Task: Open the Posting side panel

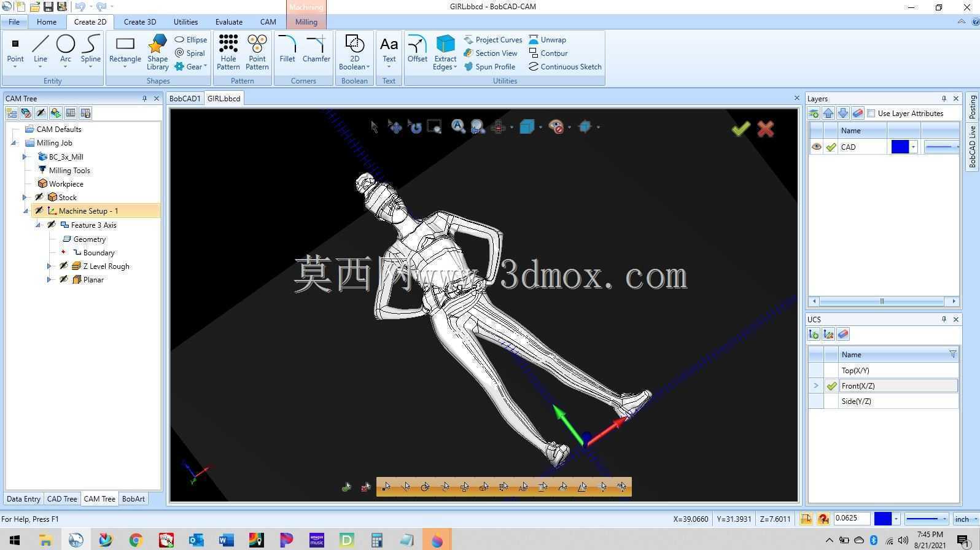Action: [x=973, y=107]
